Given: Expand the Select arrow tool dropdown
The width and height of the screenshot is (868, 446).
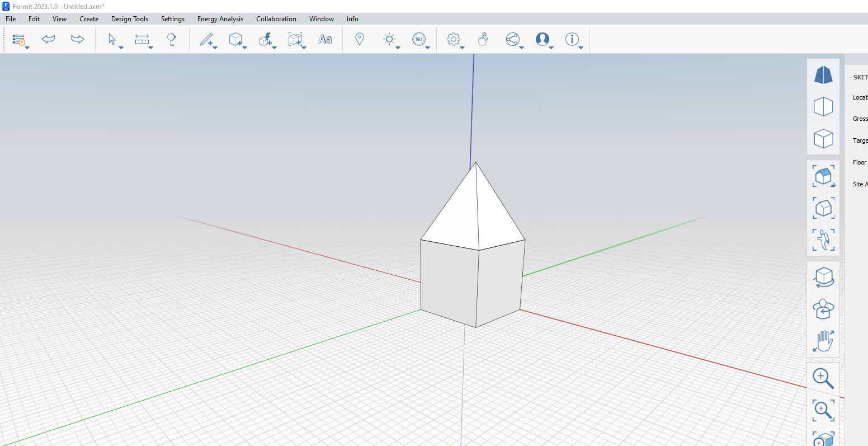Looking at the screenshot, I should tap(121, 48).
